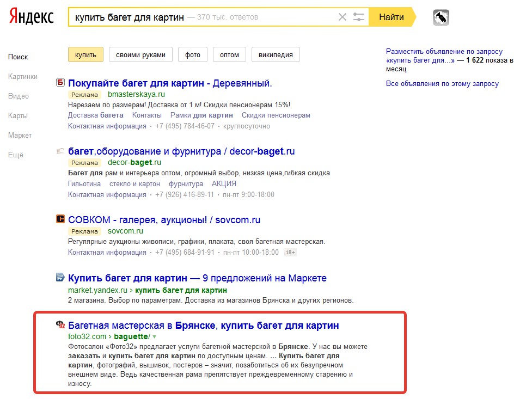Open стекло и картон sitelink
Screen dimensions: 532x399
134,184
